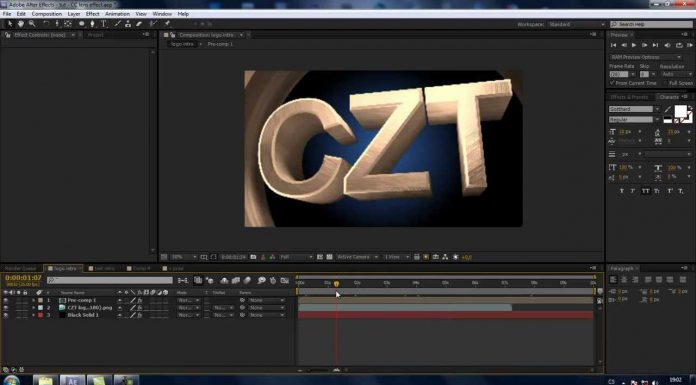Image resolution: width=696 pixels, height=385 pixels.
Task: Open the Window menu
Action: 162,14
